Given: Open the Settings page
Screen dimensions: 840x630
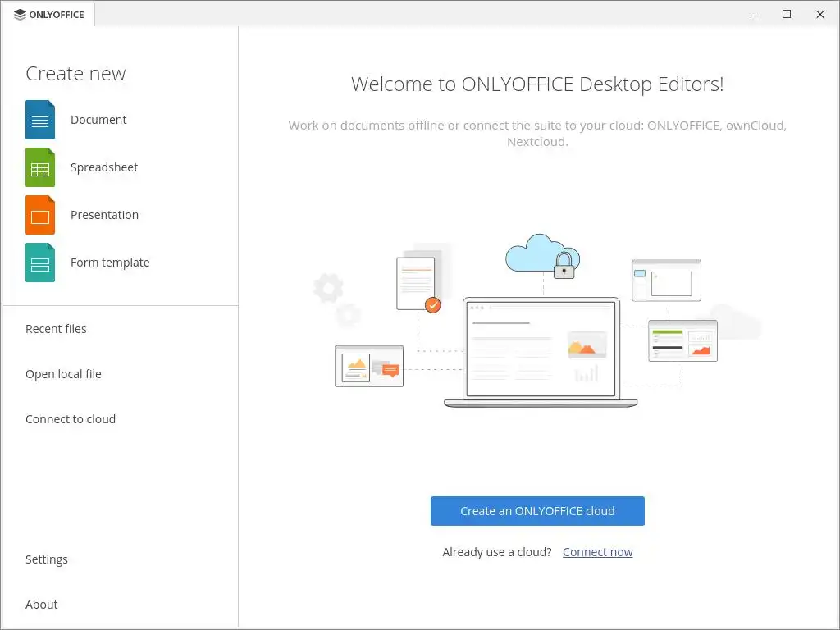Looking at the screenshot, I should click(x=47, y=559).
